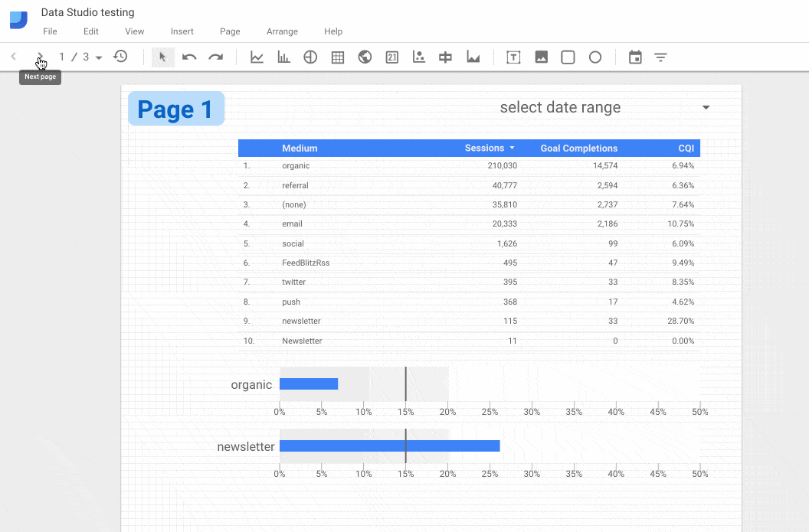Add an image to the canvas
809x532 pixels.
[x=541, y=56]
